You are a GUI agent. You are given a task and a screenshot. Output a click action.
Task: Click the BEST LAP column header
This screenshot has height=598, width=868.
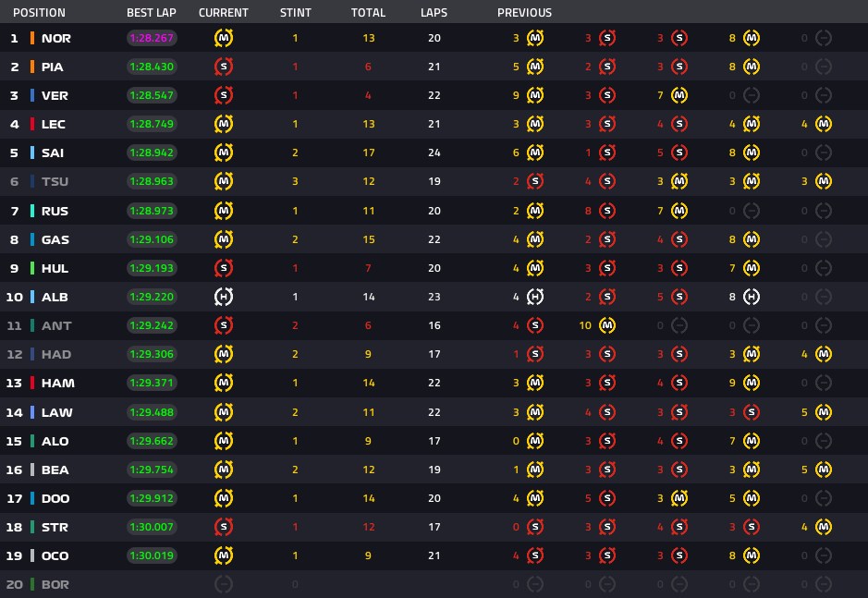point(151,12)
